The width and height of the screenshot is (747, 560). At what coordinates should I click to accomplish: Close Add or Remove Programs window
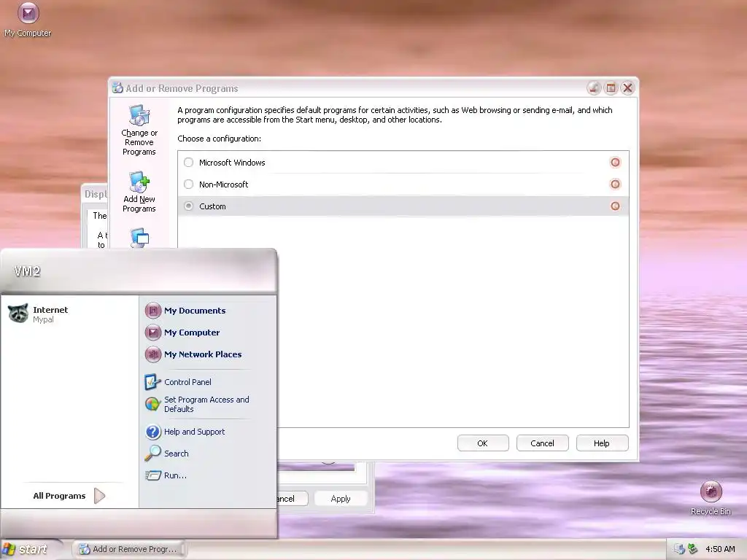(628, 88)
